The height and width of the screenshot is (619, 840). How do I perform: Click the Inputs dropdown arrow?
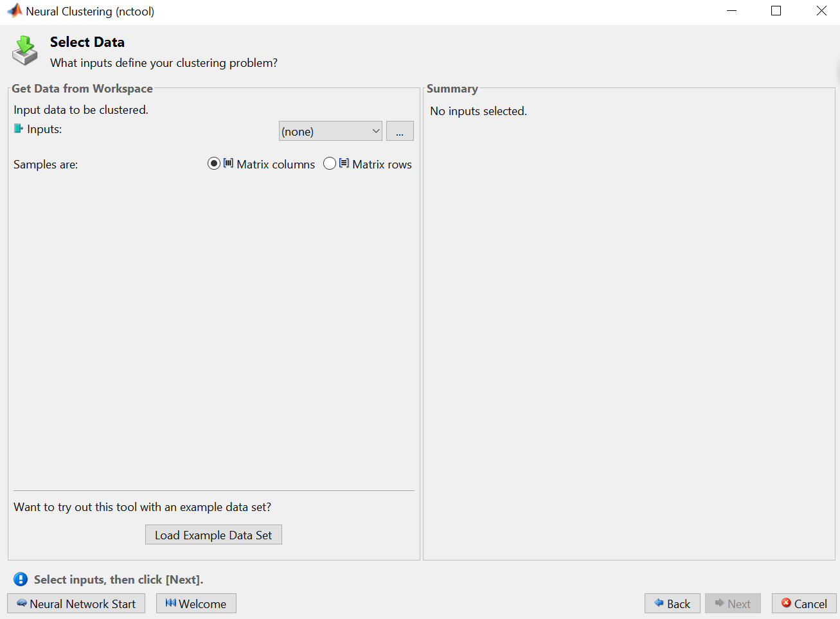coord(376,131)
